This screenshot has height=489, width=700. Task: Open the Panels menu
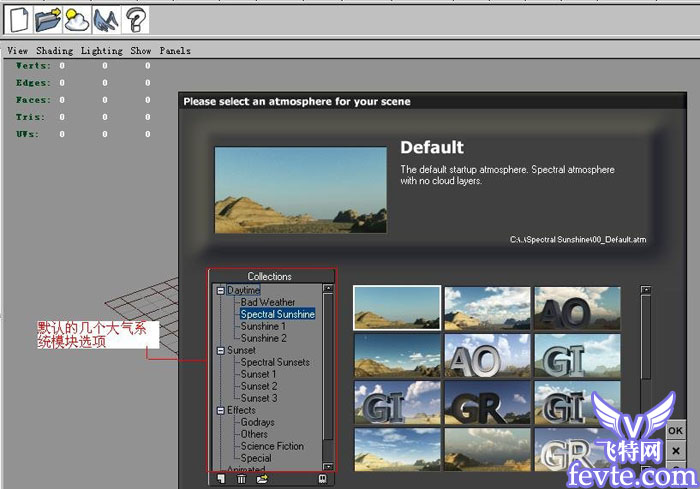(x=175, y=50)
